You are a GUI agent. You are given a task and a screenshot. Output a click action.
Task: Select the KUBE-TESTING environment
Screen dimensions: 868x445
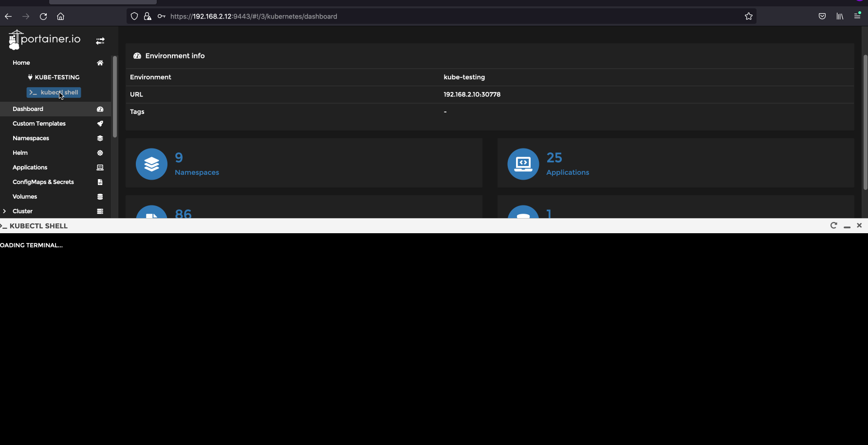pos(54,77)
